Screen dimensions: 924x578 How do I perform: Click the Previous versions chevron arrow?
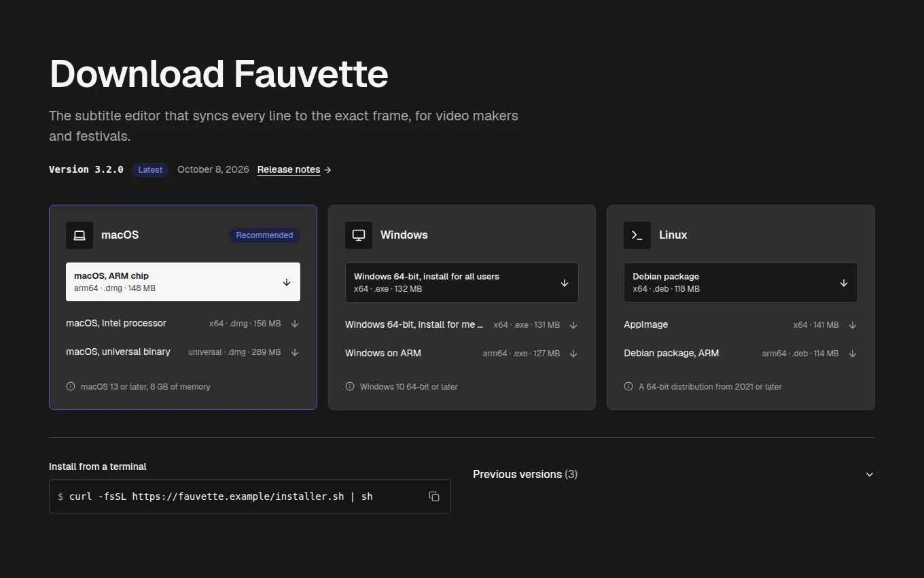point(870,475)
